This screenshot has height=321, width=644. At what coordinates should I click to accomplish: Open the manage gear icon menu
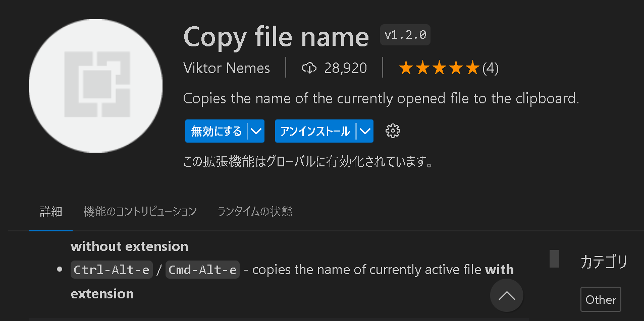pos(392,132)
